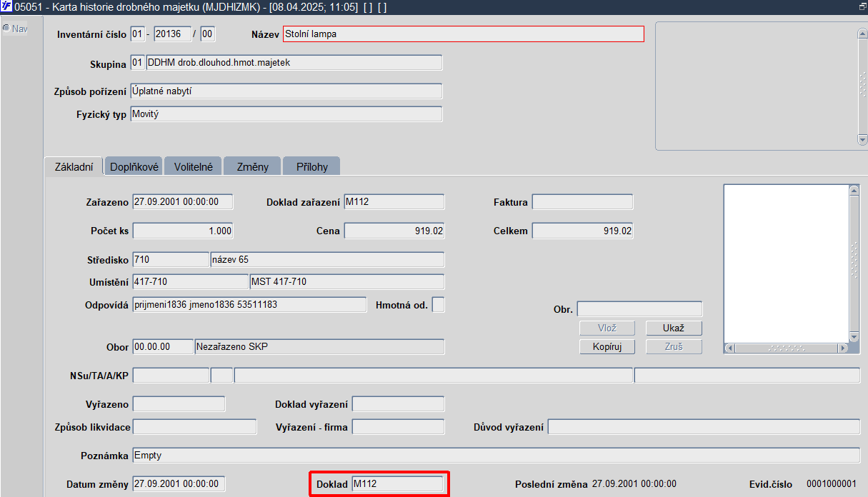Click Skupina description DDHM drob.dlouhod.hmot.majetek
868x497 pixels.
294,63
